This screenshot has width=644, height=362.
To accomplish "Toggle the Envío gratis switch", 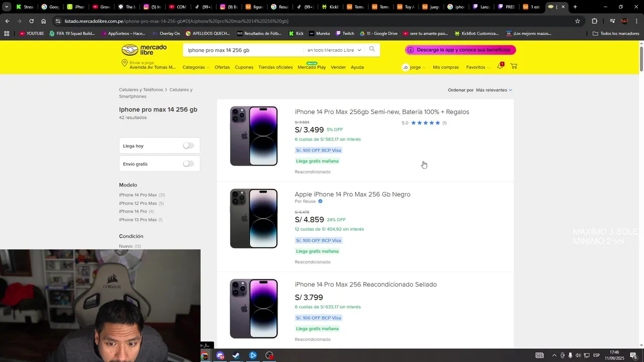I will click(x=188, y=164).
